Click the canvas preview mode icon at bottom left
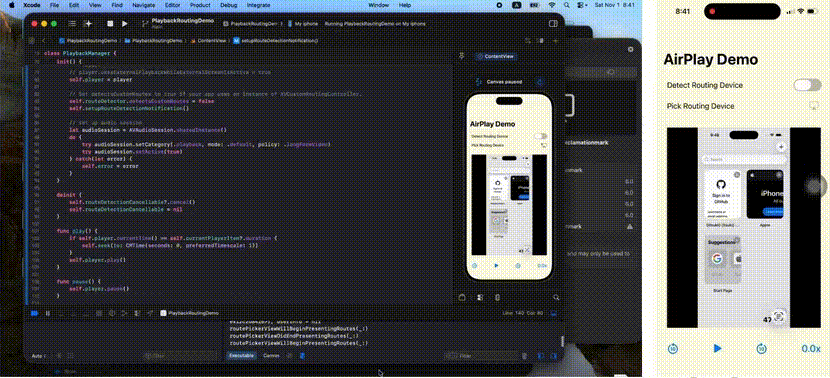This screenshot has width=830, height=378. (x=462, y=298)
